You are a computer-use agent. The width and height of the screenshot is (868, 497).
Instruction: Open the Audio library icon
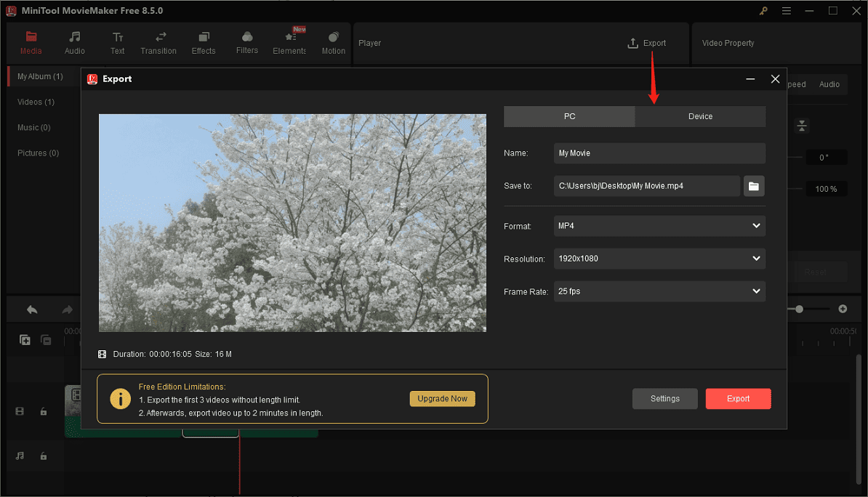[x=74, y=42]
